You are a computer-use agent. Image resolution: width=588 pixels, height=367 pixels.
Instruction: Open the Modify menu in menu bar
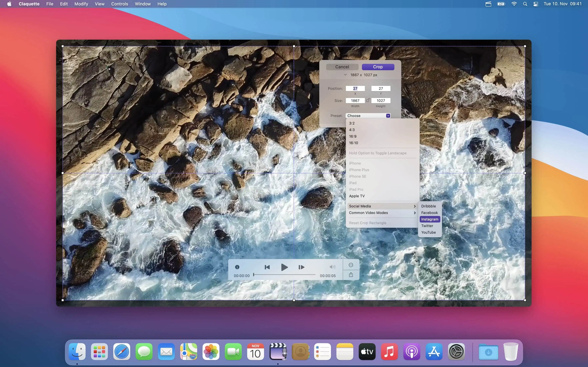click(x=81, y=4)
